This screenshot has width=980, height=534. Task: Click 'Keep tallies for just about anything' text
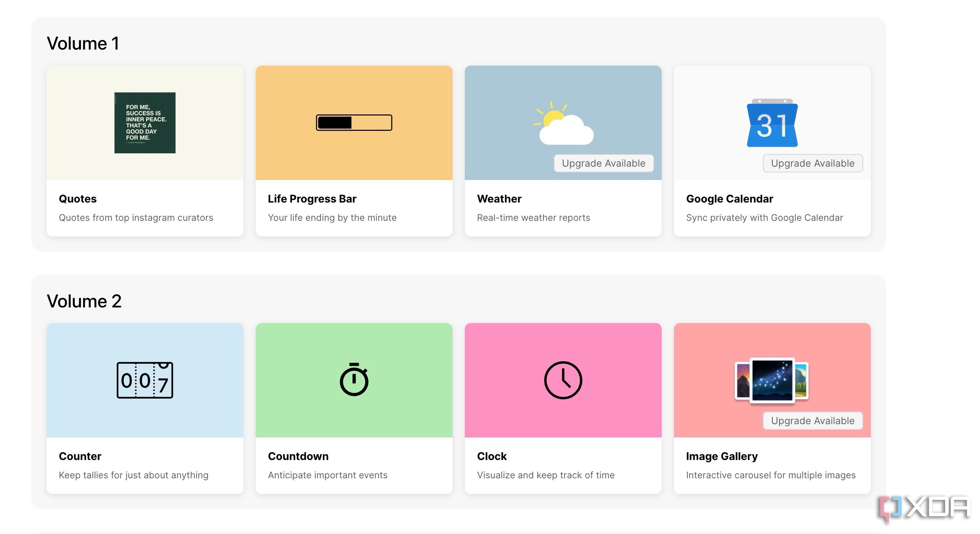pos(134,475)
